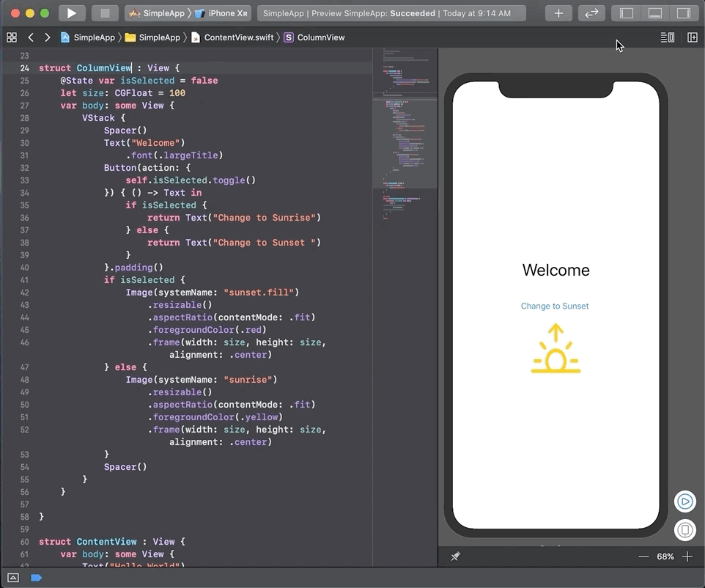Screen dimensions: 705x588
Task: Click "isSelected" on line 25
Action: point(147,81)
